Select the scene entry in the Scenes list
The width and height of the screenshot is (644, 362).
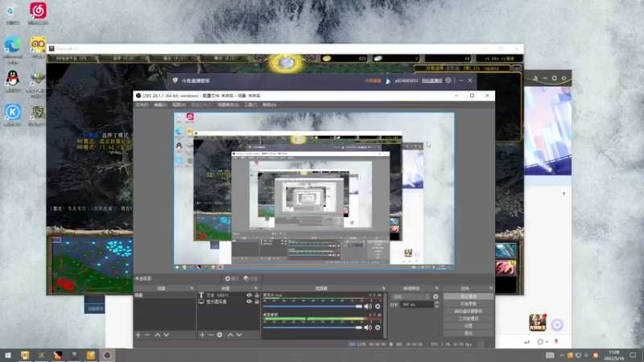164,295
